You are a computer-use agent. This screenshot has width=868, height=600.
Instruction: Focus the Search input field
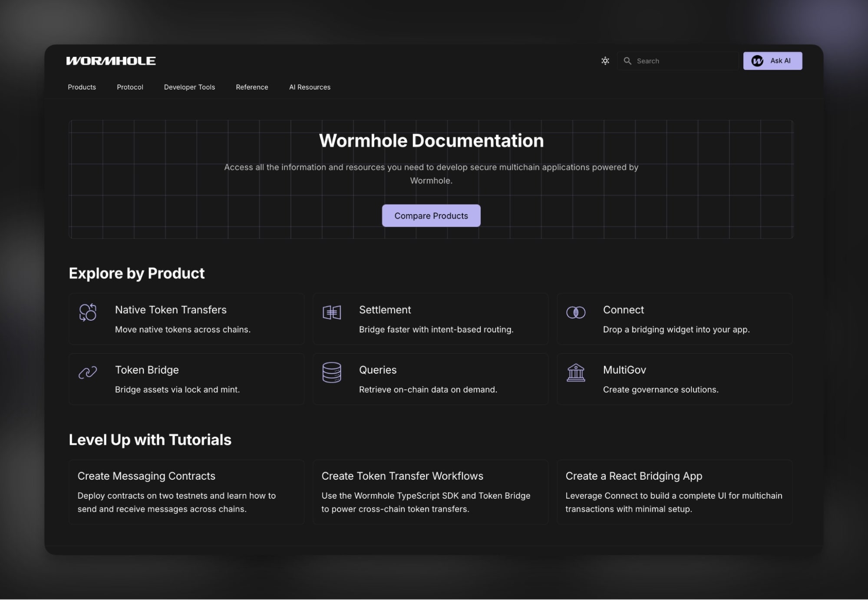[x=684, y=61]
